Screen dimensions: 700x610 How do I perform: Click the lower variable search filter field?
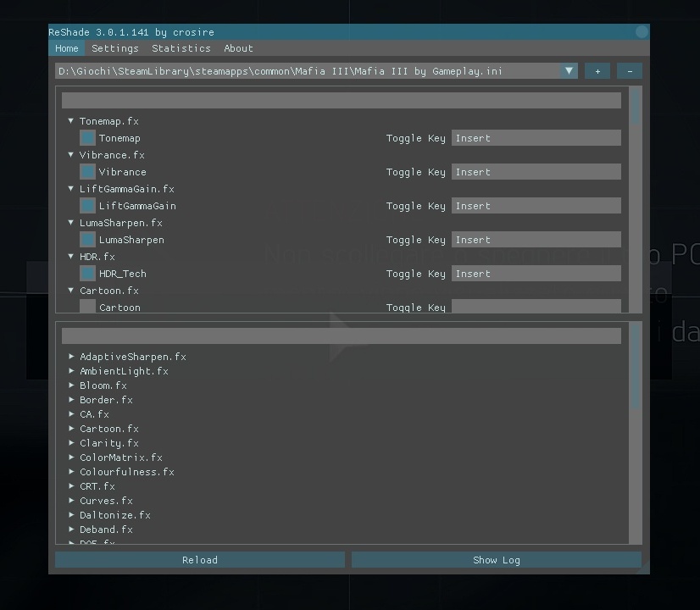(341, 336)
